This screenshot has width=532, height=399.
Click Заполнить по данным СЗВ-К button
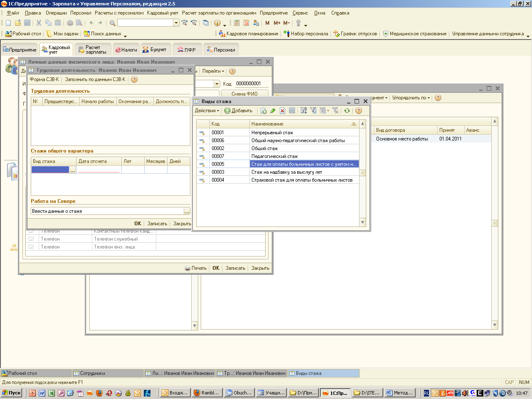tap(95, 79)
